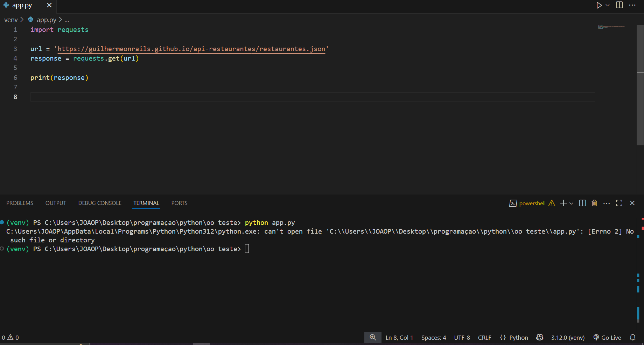This screenshot has width=644, height=345.
Task: Change indentation via Spaces: 4
Action: click(434, 338)
